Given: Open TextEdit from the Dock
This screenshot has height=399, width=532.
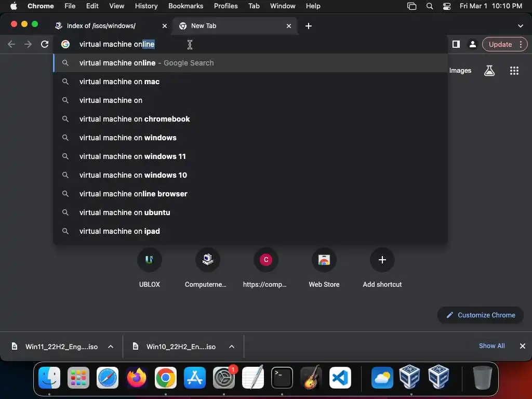Looking at the screenshot, I should point(253,377).
